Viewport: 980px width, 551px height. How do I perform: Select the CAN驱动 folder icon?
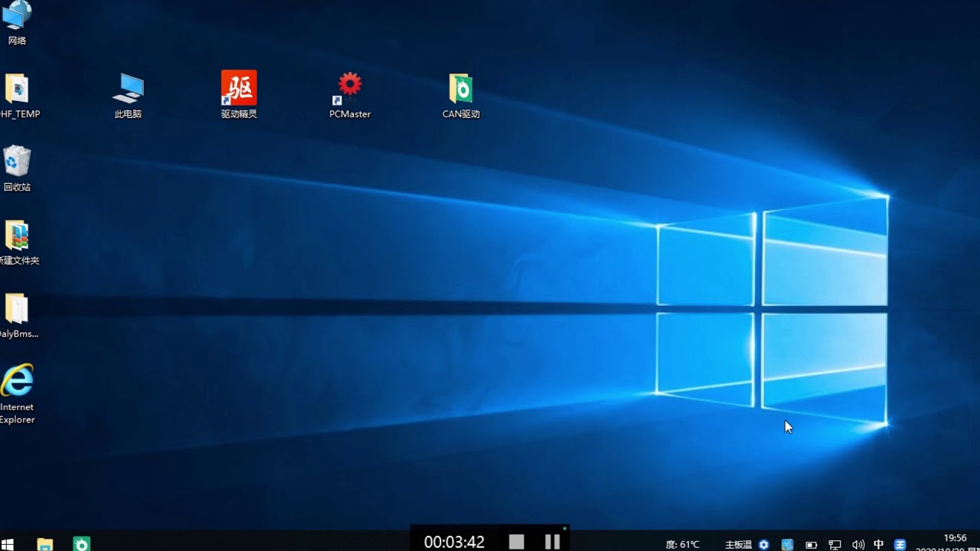tap(461, 95)
